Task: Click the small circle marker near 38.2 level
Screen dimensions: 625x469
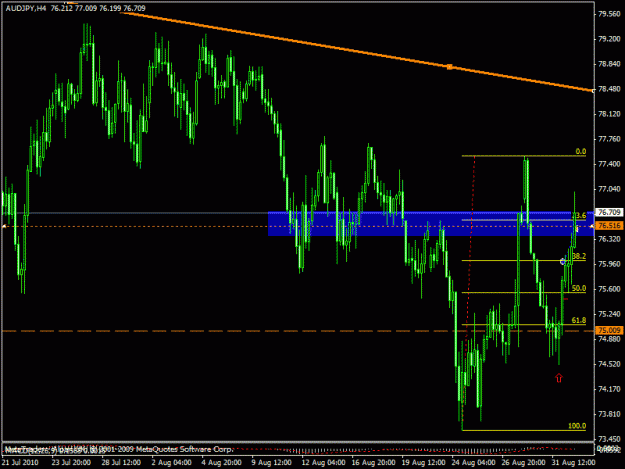Action: point(563,261)
